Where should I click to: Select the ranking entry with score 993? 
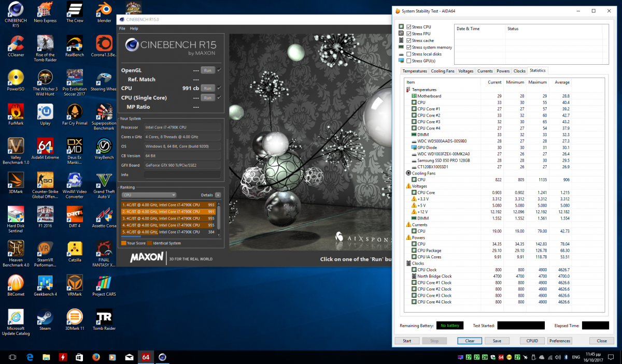[x=168, y=205]
